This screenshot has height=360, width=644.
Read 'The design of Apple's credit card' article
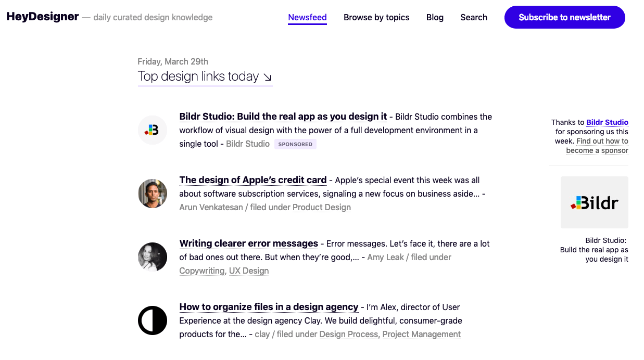point(253,180)
